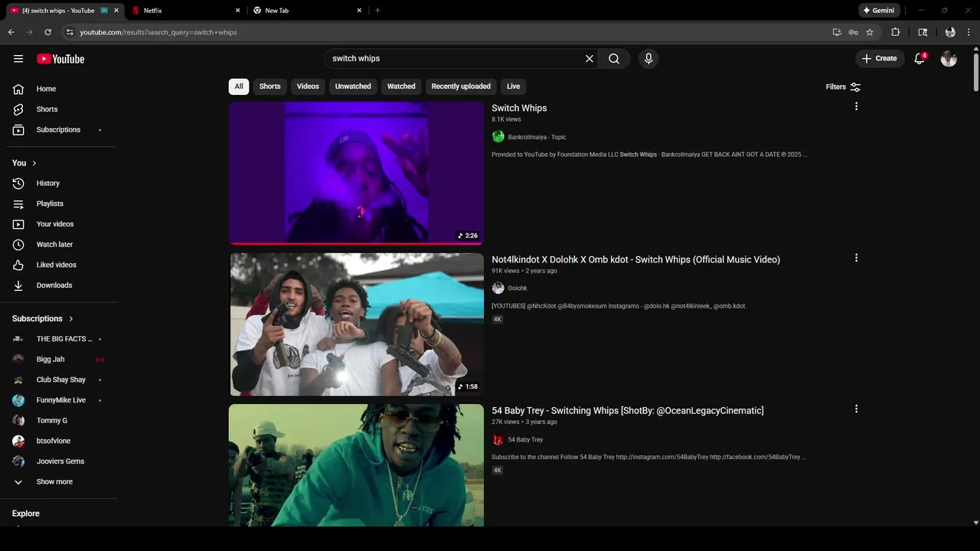Image resolution: width=980 pixels, height=551 pixels.
Task: Open Not4lkindot X Dolohk video title
Action: 635,259
